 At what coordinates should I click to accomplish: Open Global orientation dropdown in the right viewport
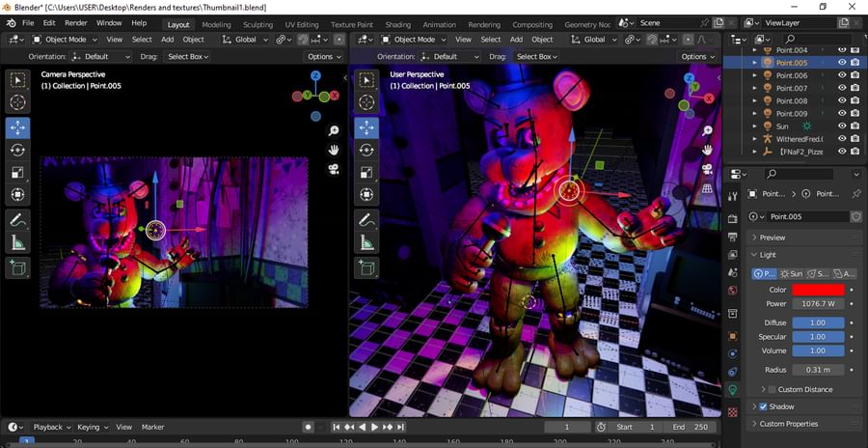pyautogui.click(x=593, y=40)
